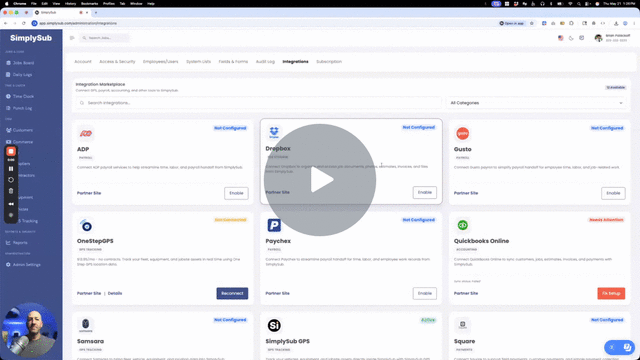Click the SimplySub GPS logo

tap(274, 325)
